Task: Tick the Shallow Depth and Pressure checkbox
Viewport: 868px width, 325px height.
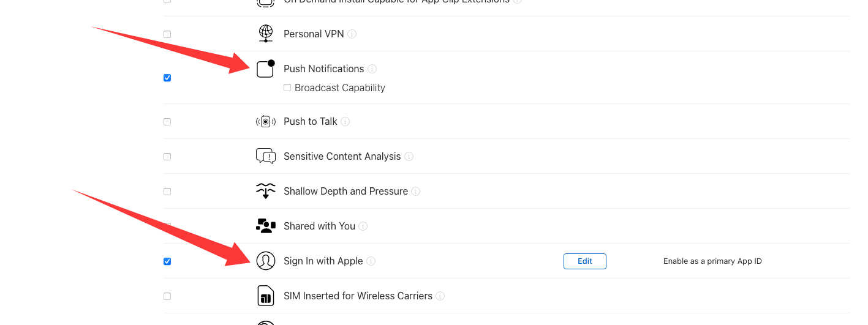Action: (x=167, y=192)
